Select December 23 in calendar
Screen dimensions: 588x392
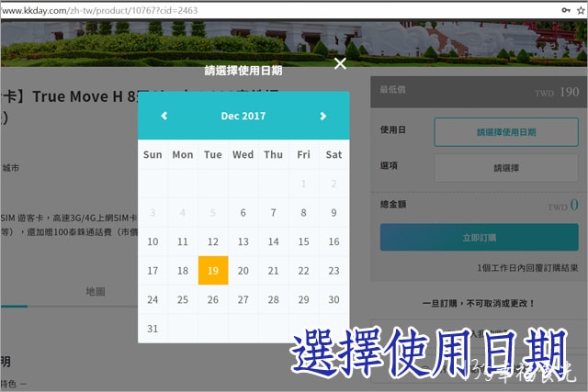334,271
